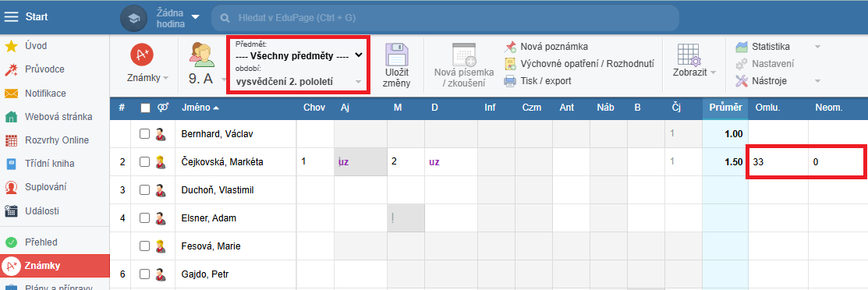
Task: Expand the Předmět Všechny předměty dropdown
Action: [299, 55]
